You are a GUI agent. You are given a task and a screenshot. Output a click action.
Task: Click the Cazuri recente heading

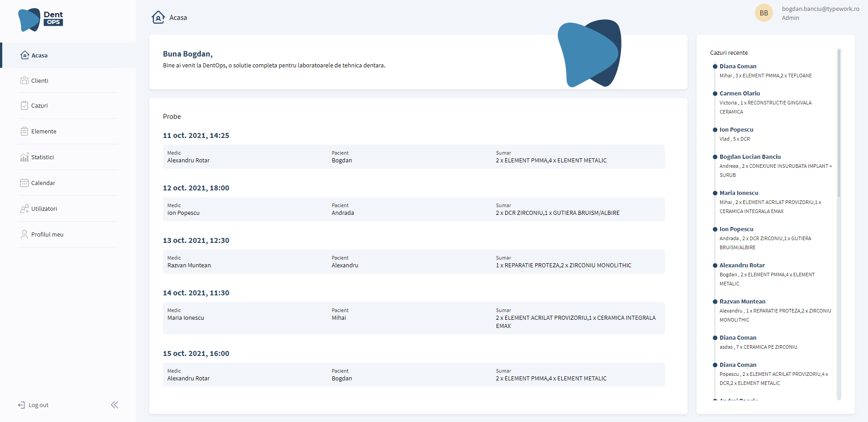coord(729,53)
